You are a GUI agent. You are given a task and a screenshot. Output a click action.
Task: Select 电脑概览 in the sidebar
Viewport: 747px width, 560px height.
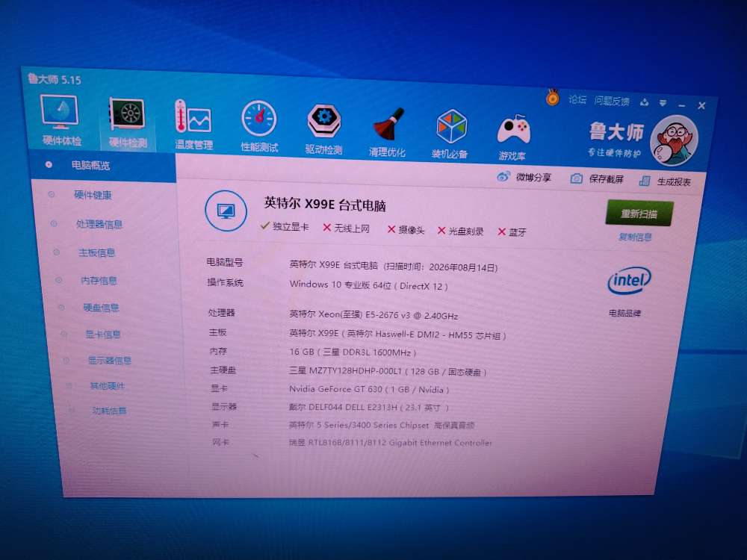tap(90, 165)
